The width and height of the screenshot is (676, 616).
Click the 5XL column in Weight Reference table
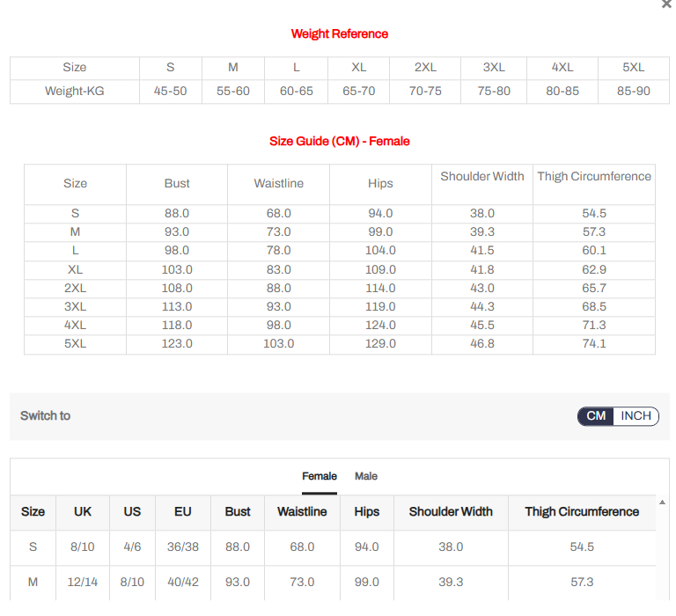click(x=633, y=68)
